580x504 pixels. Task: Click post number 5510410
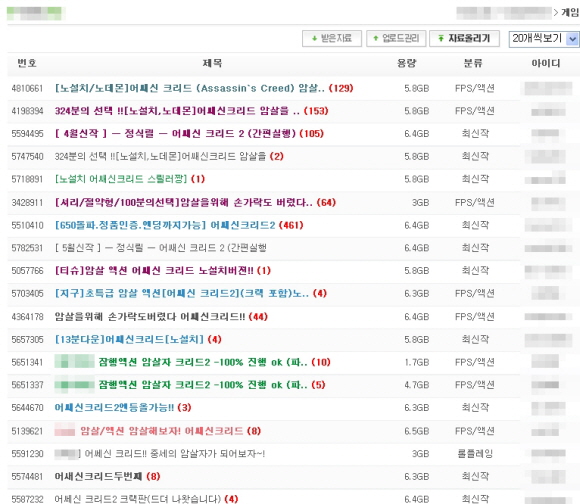pyautogui.click(x=27, y=225)
